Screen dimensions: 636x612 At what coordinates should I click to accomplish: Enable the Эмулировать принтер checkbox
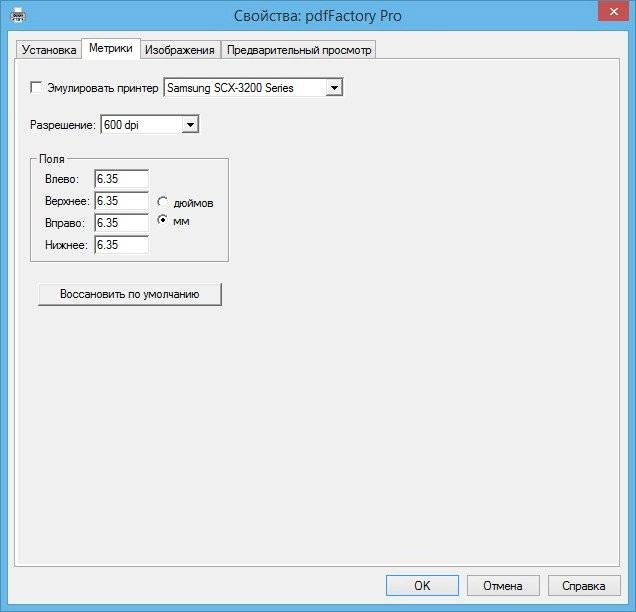coord(36,87)
